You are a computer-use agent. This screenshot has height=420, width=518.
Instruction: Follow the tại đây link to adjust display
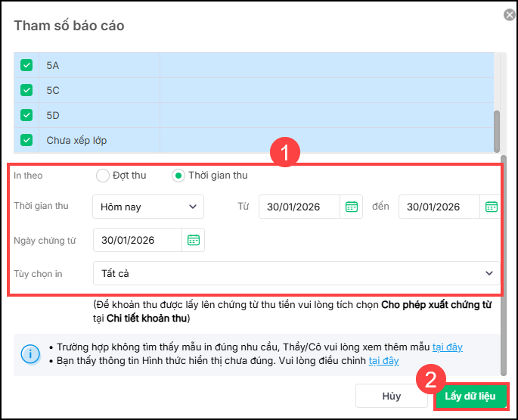coord(383,361)
